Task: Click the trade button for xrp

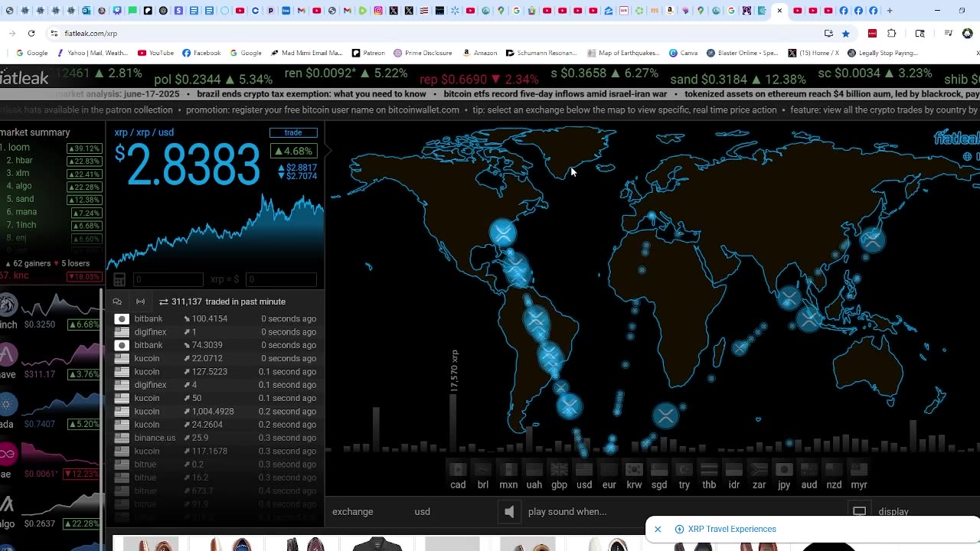Action: point(293,132)
